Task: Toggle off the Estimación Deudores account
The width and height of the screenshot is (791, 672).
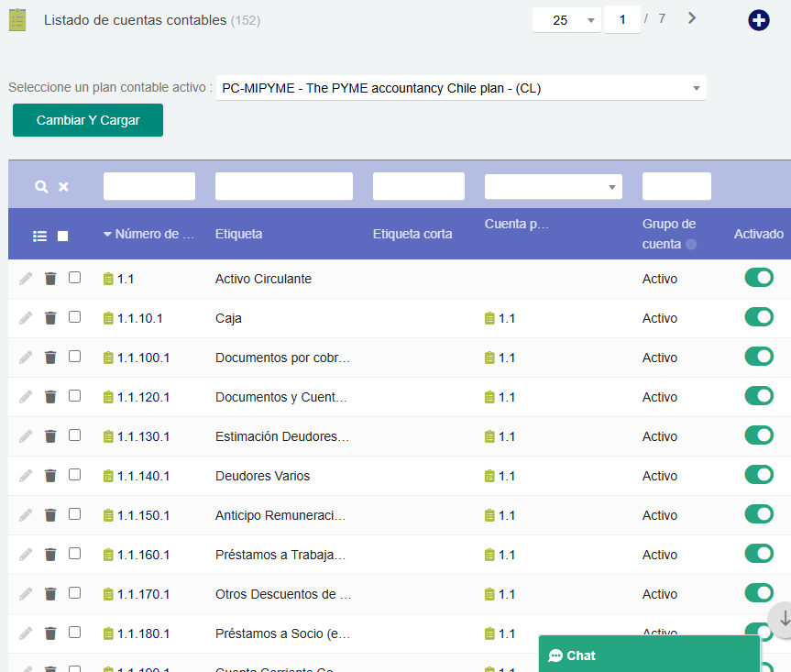Action: (758, 435)
